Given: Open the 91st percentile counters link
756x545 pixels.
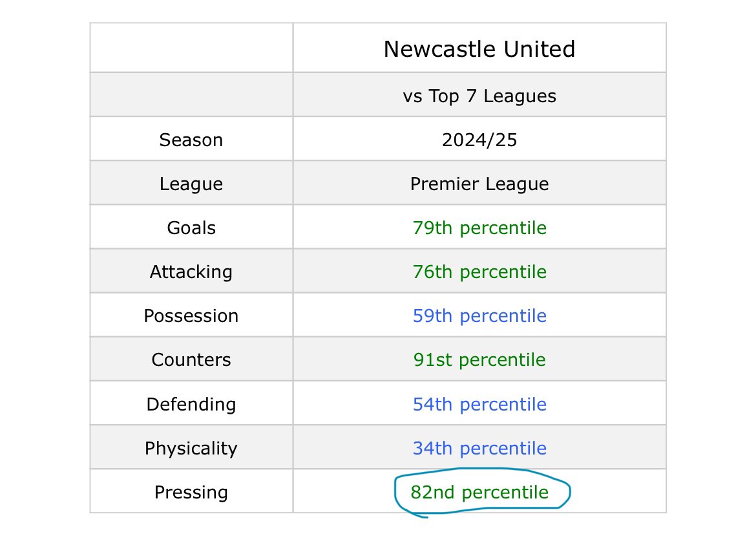Looking at the screenshot, I should (x=479, y=360).
